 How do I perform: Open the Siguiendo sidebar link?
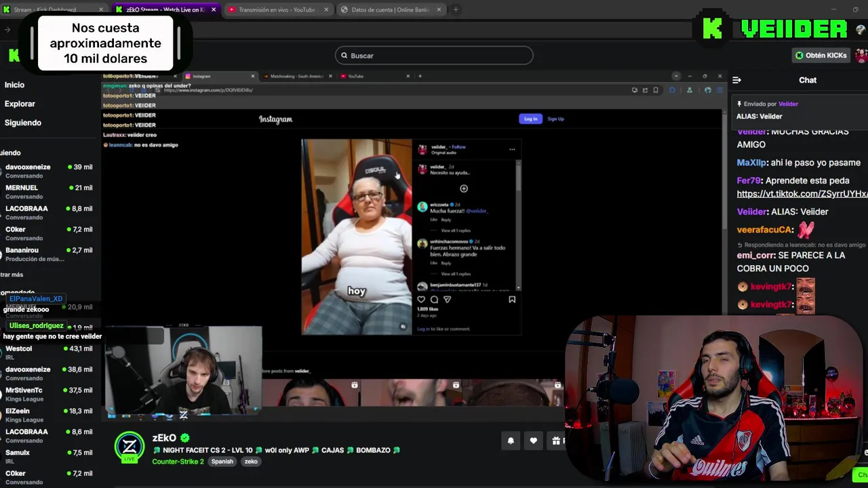tap(23, 123)
